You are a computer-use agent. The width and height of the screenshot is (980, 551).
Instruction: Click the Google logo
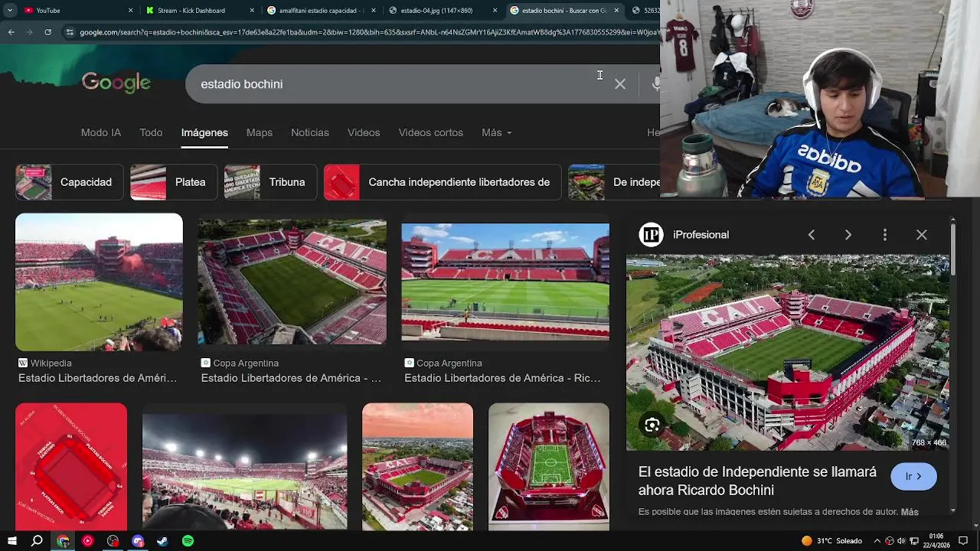coord(116,83)
